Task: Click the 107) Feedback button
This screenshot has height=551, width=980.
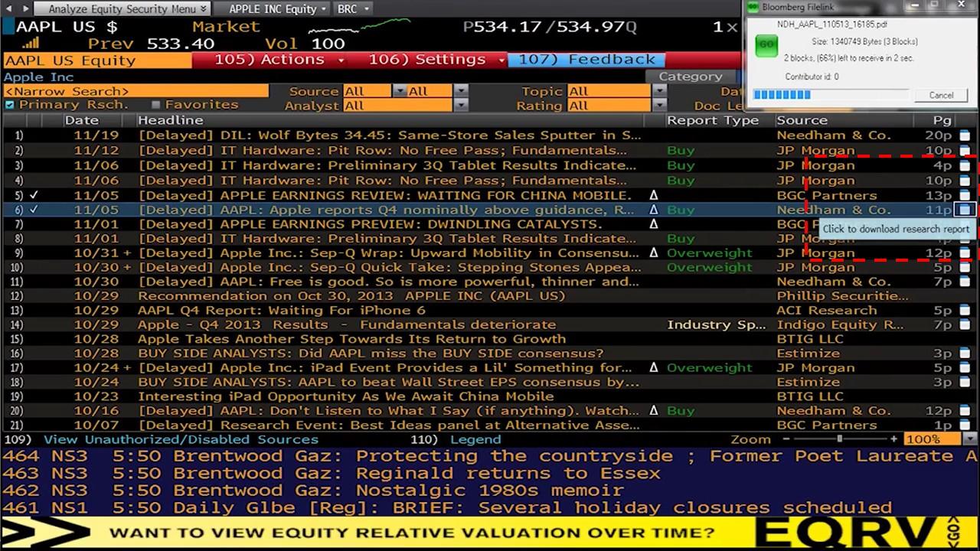Action: point(586,60)
